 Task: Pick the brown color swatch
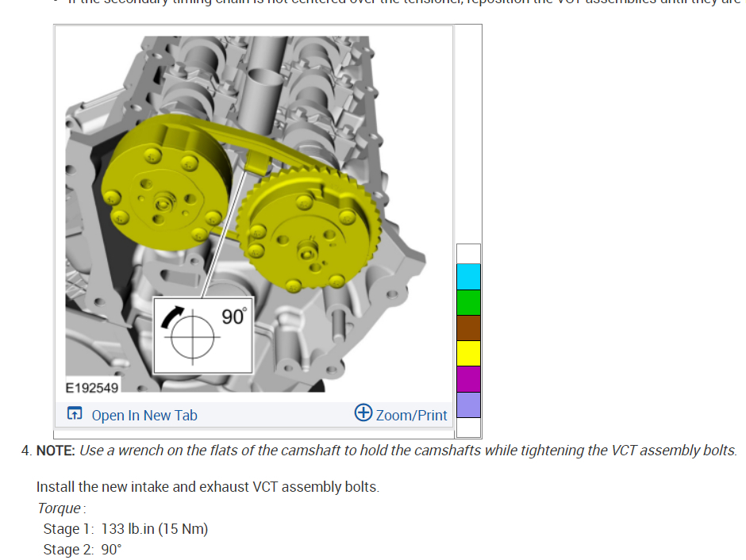coord(468,328)
